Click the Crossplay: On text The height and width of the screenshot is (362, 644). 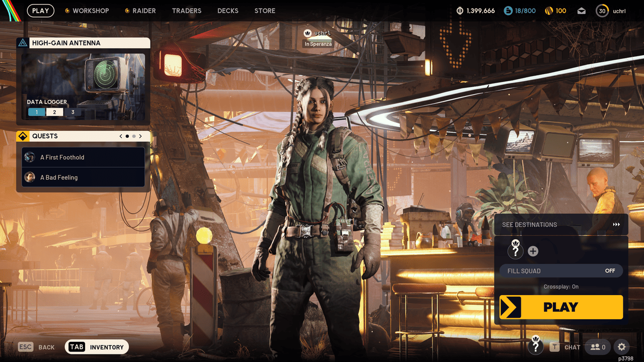(561, 287)
